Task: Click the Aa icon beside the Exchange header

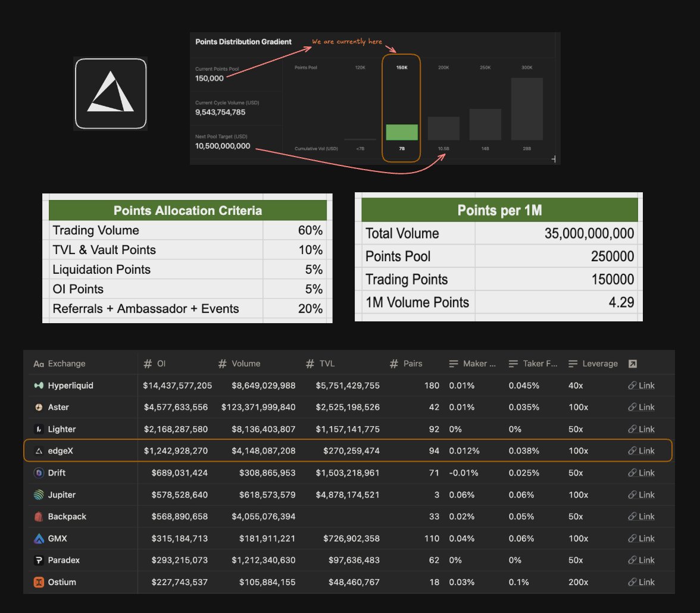Action: tap(38, 364)
